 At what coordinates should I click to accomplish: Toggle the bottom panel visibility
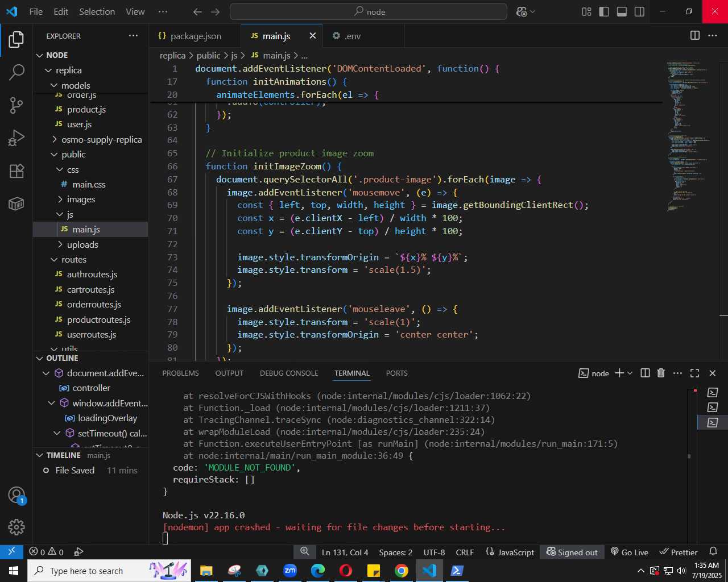(622, 11)
